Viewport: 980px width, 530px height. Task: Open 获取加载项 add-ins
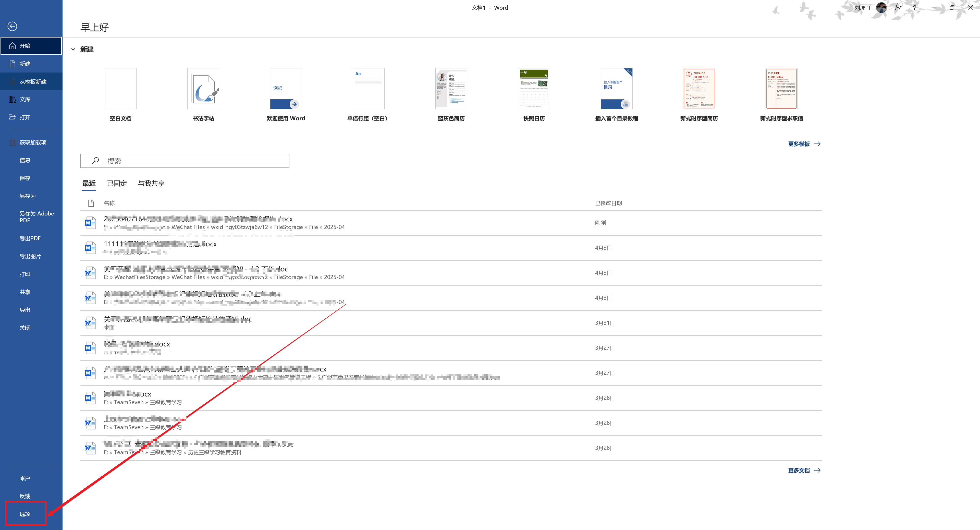(x=31, y=142)
